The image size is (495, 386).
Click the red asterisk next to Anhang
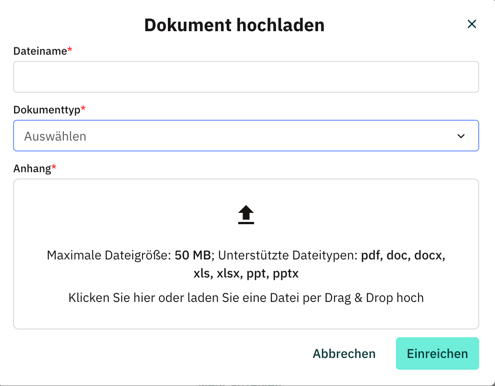click(54, 167)
